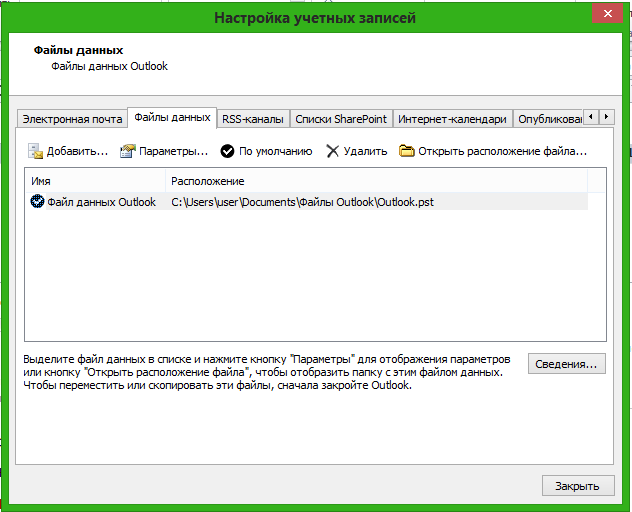Viewport: 632px width, 512px height.
Task: Click the Outlook.pst path cell
Action: [x=302, y=202]
